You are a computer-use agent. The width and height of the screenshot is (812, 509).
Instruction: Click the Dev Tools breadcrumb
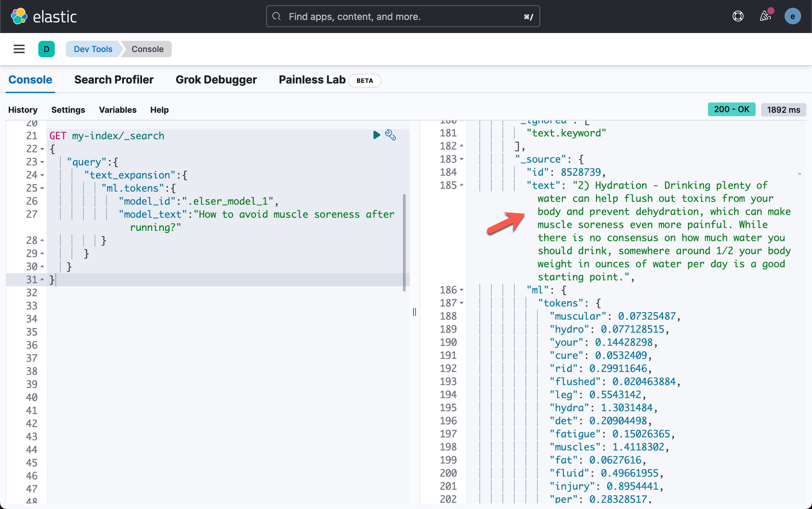(x=93, y=49)
